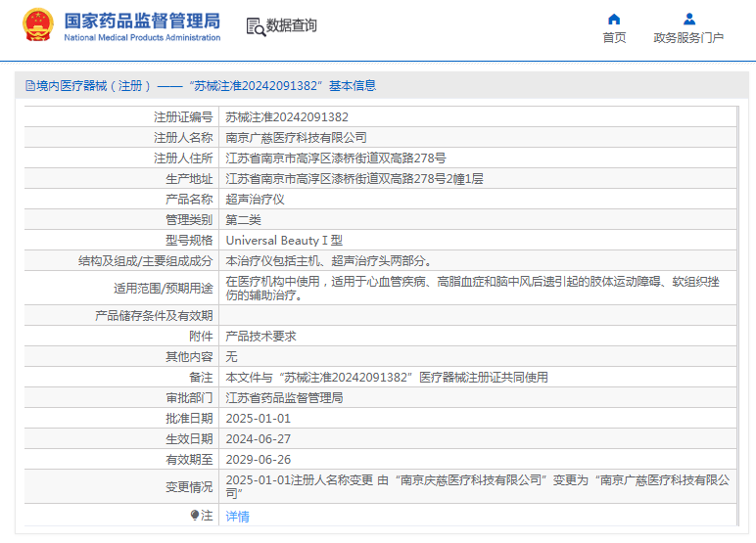Open the 首页 home link
This screenshot has height=543, width=756.
[x=614, y=37]
